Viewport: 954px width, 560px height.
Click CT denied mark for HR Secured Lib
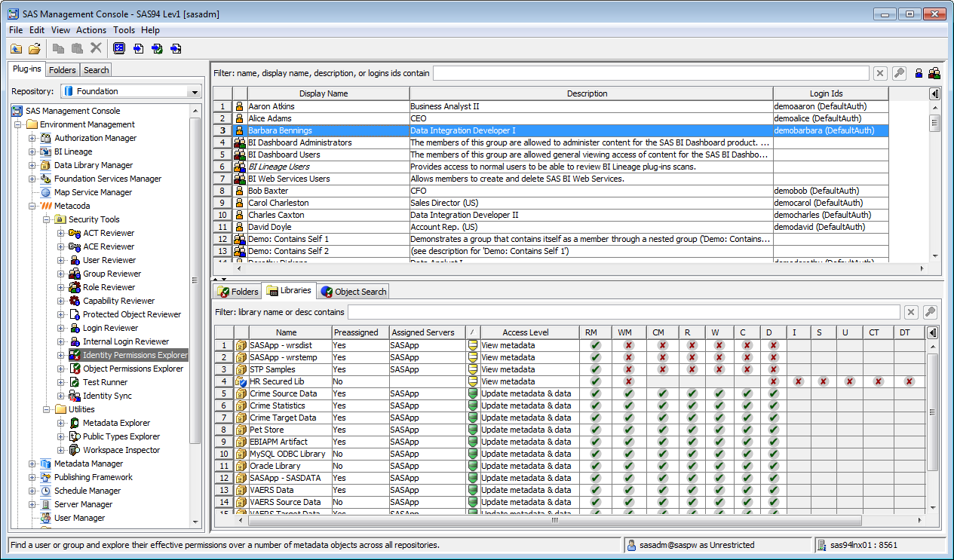pyautogui.click(x=878, y=381)
